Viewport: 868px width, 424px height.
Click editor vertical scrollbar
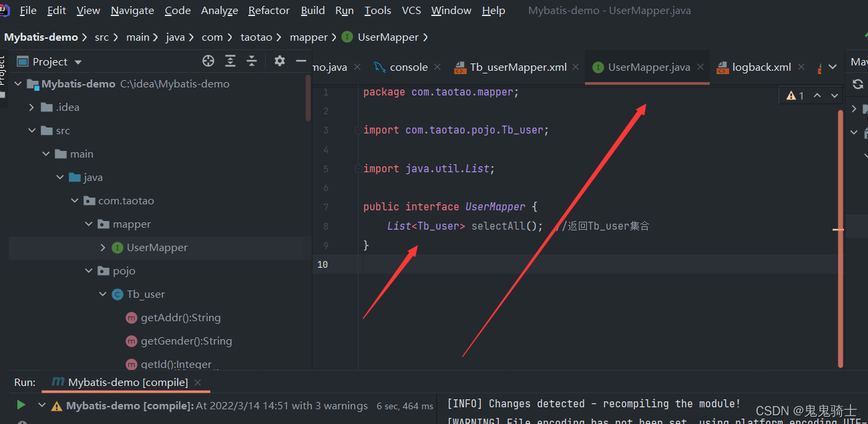pyautogui.click(x=841, y=238)
